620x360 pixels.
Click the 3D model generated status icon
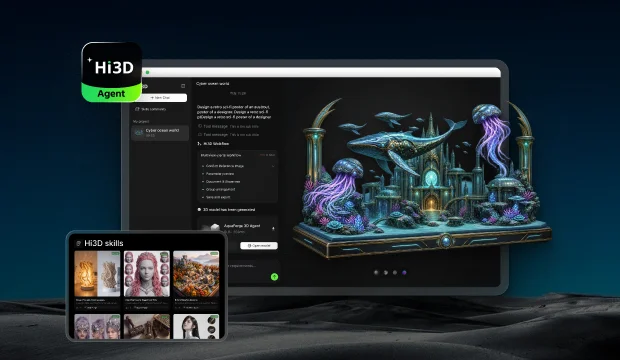(199, 210)
